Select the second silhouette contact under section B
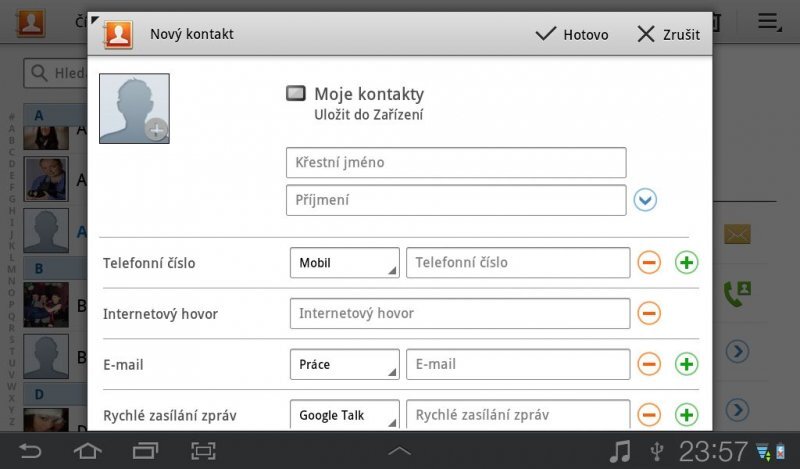 click(x=46, y=356)
